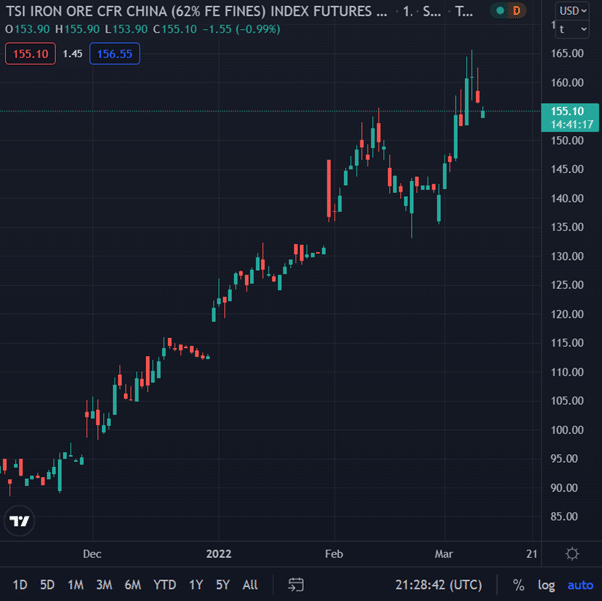Image resolution: width=602 pixels, height=601 pixels.
Task: Select the 5Y time range
Action: 223,585
